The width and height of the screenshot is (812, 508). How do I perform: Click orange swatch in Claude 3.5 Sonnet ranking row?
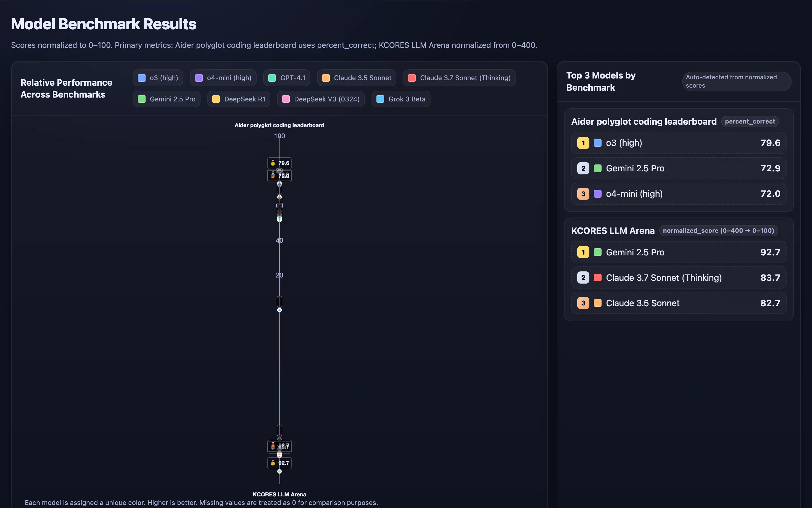[597, 303]
